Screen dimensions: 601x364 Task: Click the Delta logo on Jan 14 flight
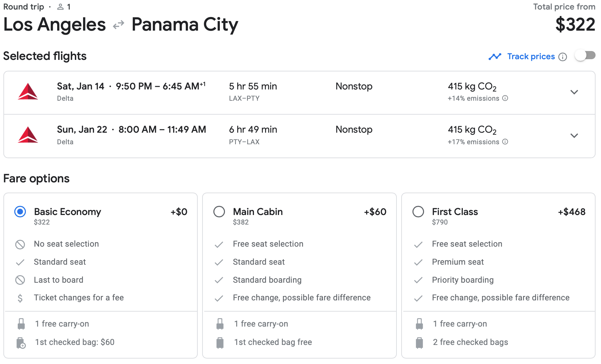click(28, 92)
